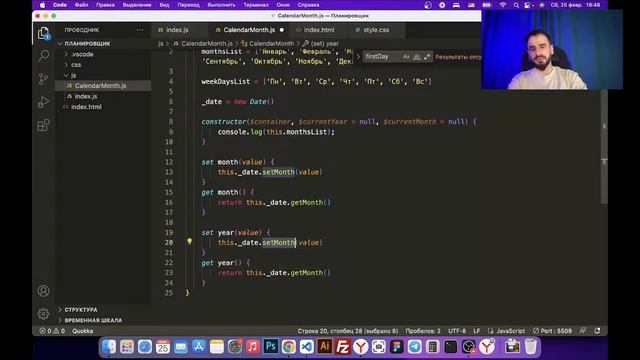Screen dimensions: 640x360
Task: Open the Manage gear icon
Action: tap(43, 313)
